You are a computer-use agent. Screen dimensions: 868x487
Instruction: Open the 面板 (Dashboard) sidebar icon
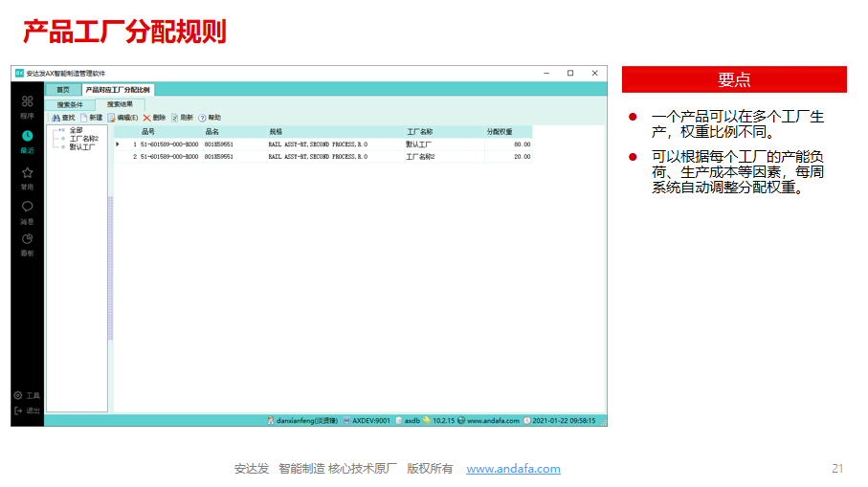pyautogui.click(x=27, y=239)
